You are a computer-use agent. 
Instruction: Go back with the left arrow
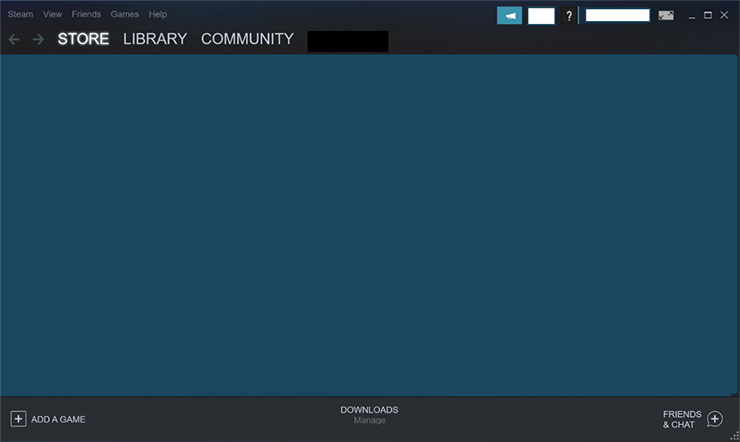pyautogui.click(x=14, y=39)
